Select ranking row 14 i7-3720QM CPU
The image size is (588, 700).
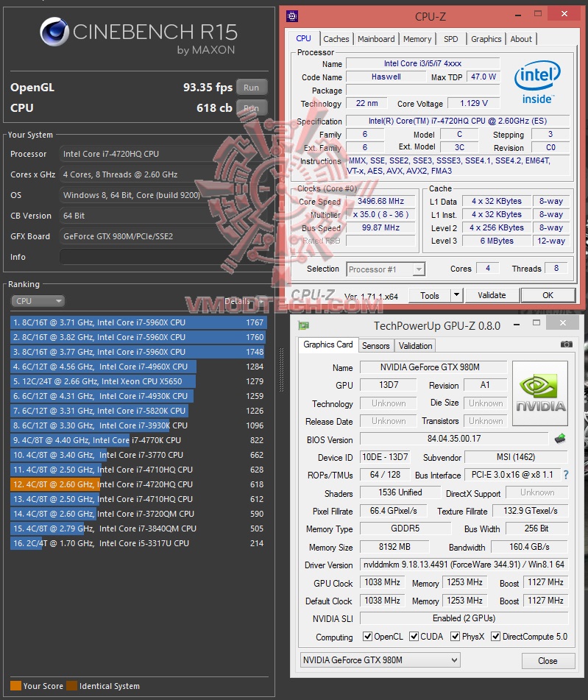[138, 514]
